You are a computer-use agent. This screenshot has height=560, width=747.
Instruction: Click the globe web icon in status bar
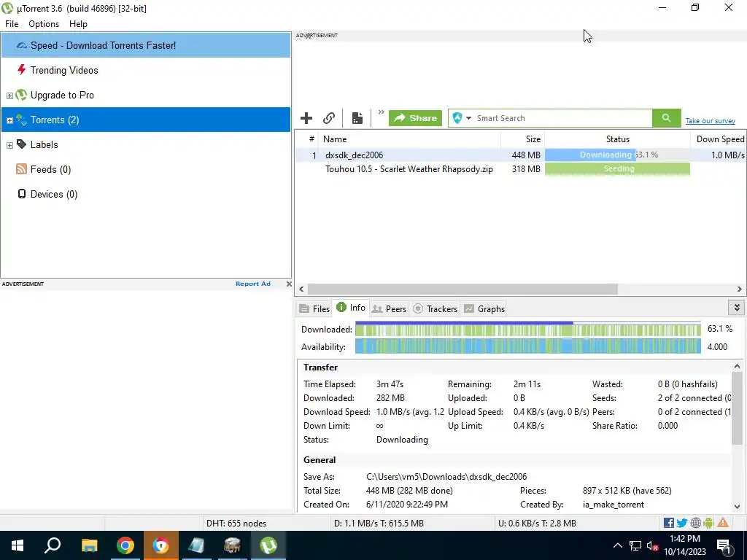click(695, 523)
